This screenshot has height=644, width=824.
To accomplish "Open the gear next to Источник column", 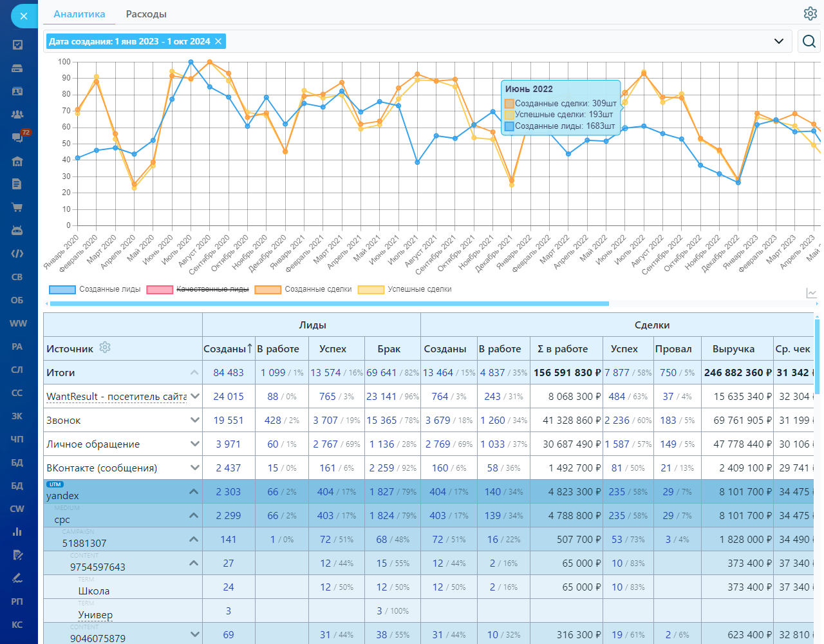I will [x=105, y=348].
